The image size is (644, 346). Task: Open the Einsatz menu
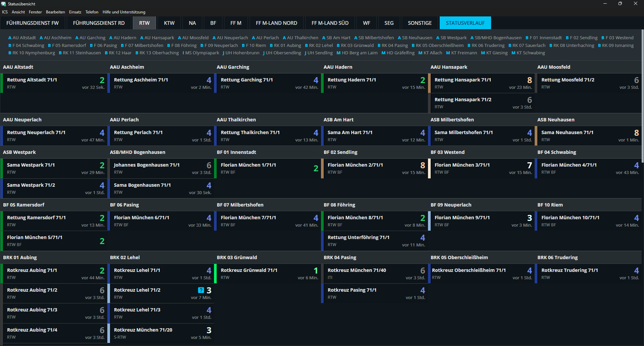coord(75,12)
